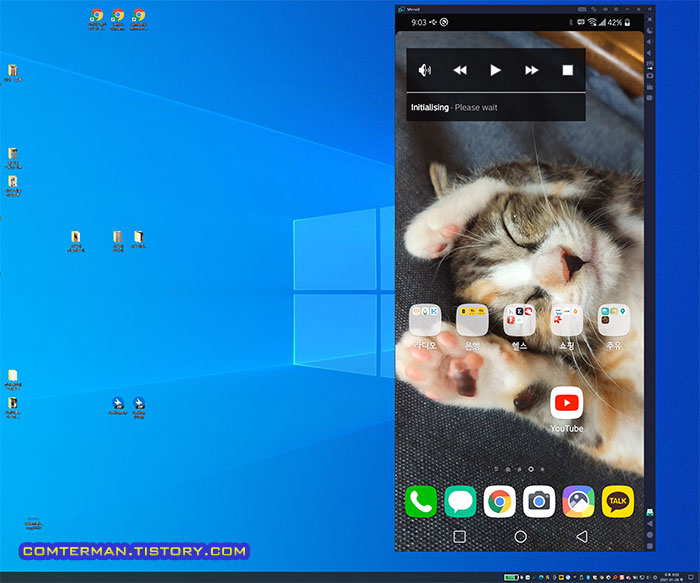Click the 9:03 time in phone status bar
The image size is (700, 583).
419,22
